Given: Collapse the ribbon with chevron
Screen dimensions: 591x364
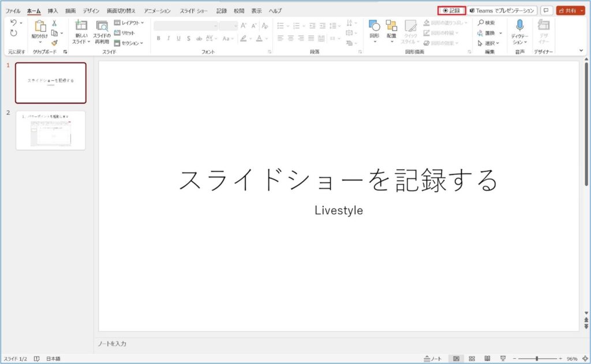Looking at the screenshot, I should 581,51.
